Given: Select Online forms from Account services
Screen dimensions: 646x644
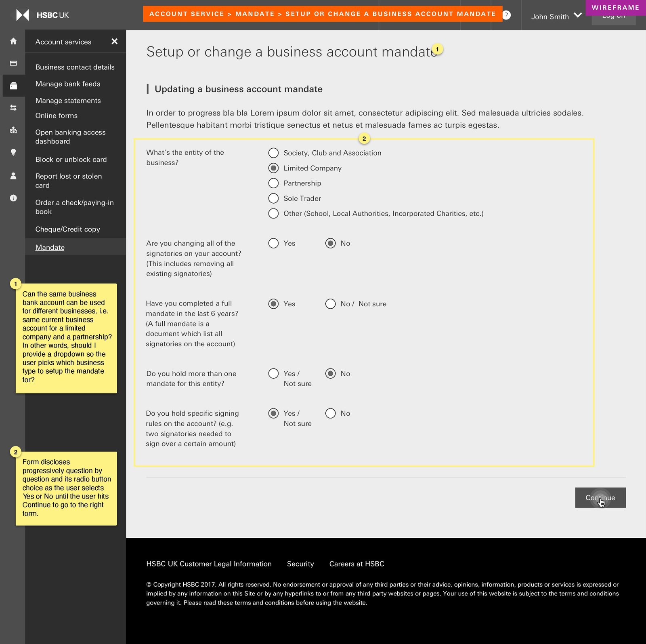Looking at the screenshot, I should [57, 116].
